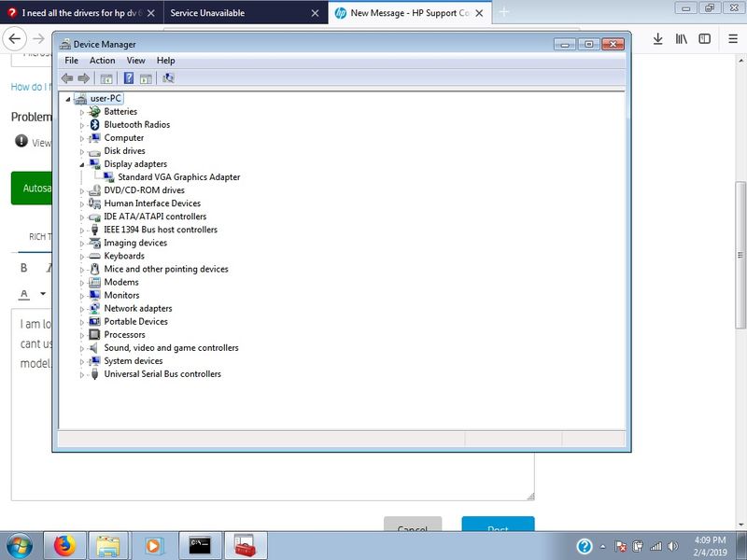747x560 pixels.
Task: Expand Sound, video and game controllers
Action: tap(82, 348)
